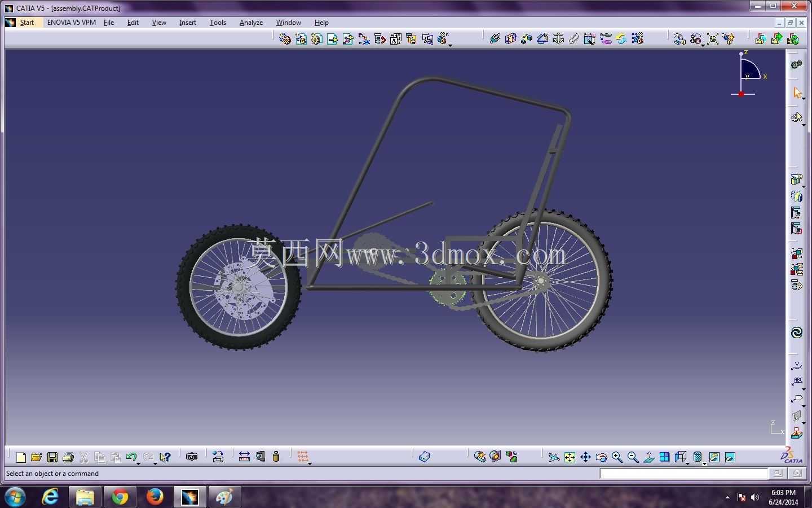Run the Clash analysis tool
This screenshot has height=508, width=812.
pyautogui.click(x=479, y=457)
